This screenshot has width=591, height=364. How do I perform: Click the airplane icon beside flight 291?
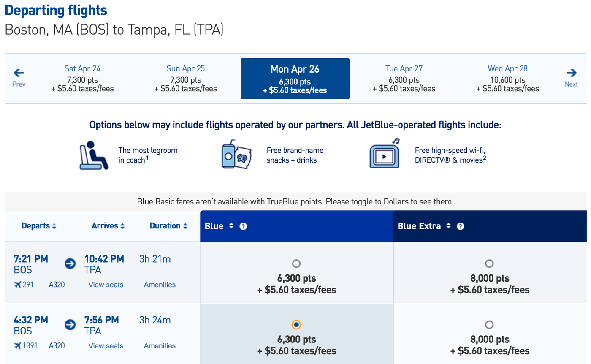tap(18, 284)
